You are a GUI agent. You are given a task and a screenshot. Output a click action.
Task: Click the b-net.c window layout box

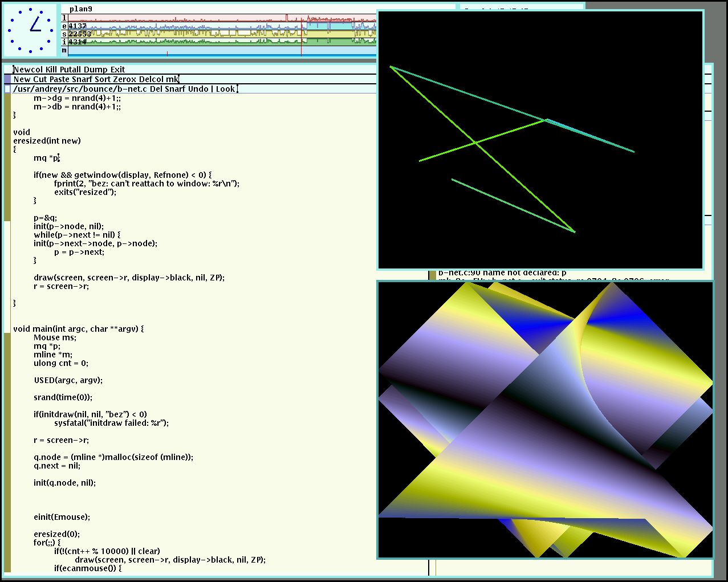tap(7, 89)
